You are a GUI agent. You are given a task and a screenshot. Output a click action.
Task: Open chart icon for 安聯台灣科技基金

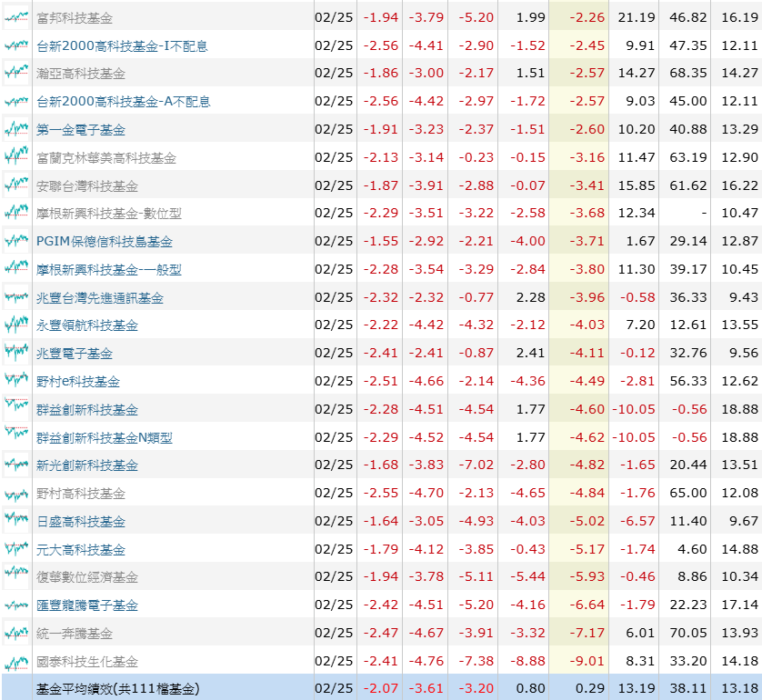click(x=16, y=185)
